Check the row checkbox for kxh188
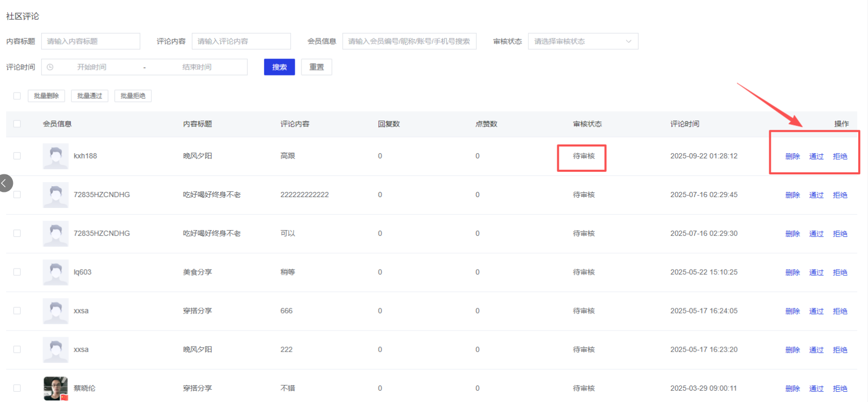The width and height of the screenshot is (868, 402). pyautogui.click(x=17, y=156)
